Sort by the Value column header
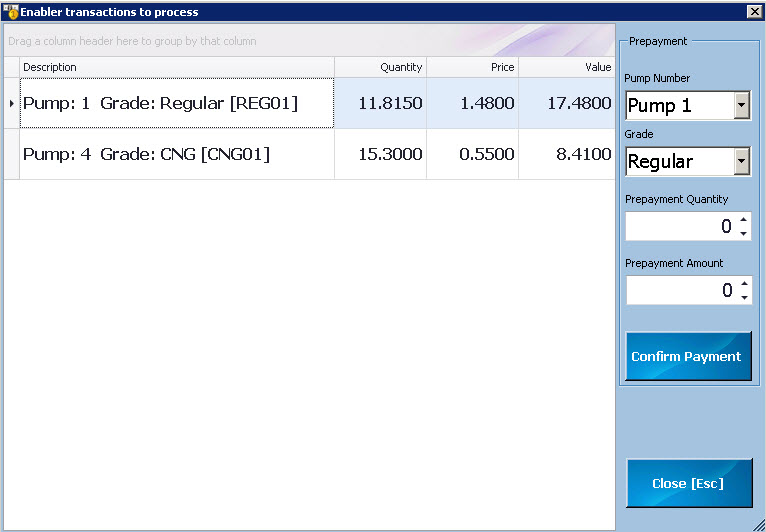 pos(567,67)
